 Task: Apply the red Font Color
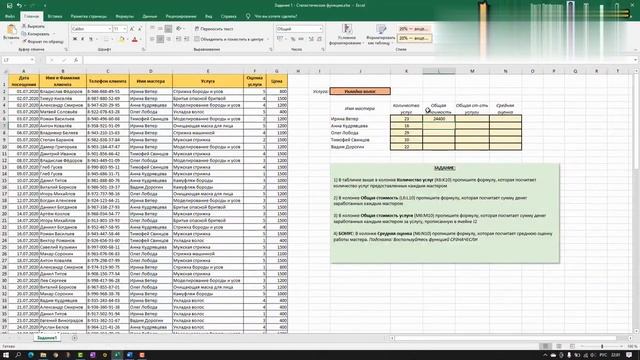[x=135, y=39]
